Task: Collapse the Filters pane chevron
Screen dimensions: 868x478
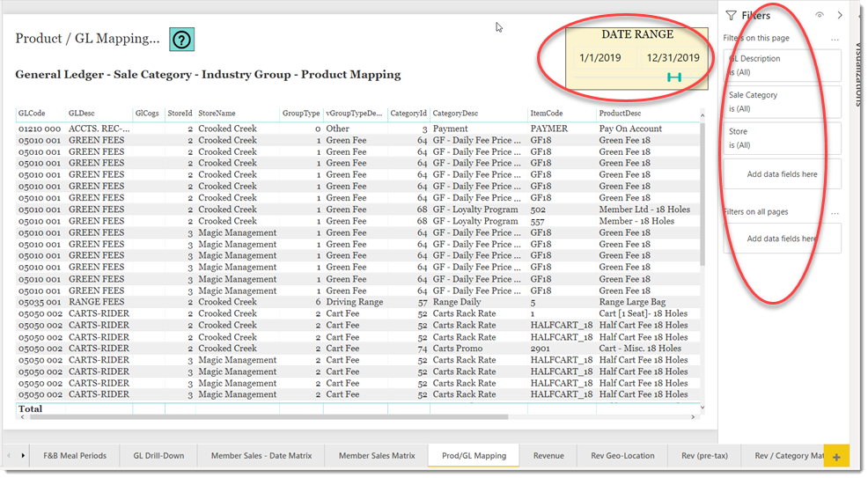Action: tap(840, 15)
